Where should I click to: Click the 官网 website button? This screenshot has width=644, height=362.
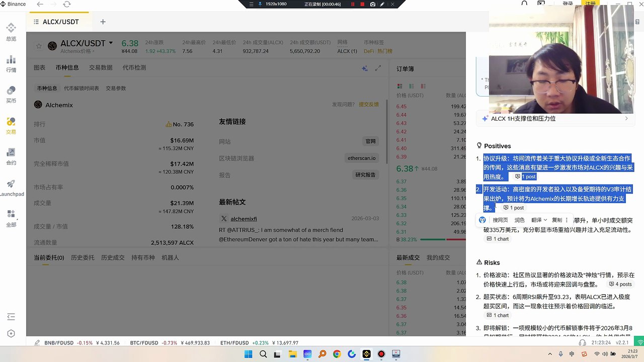tap(370, 141)
